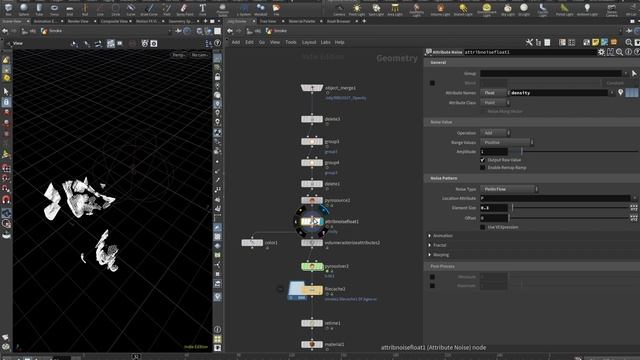Open the Labs menu in network editor
640x360 pixels.
[325, 42]
